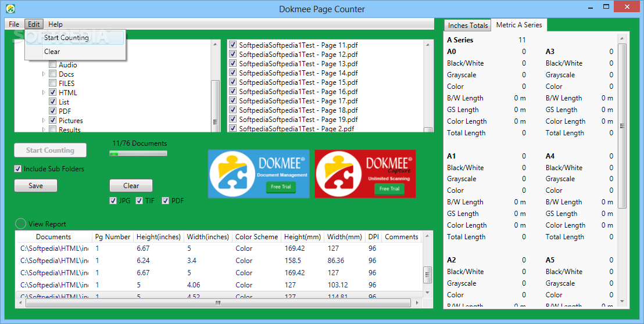Viewport: 644px width, 324px height.
Task: Click the Dokmee app icon in title bar
Action: tap(10, 8)
